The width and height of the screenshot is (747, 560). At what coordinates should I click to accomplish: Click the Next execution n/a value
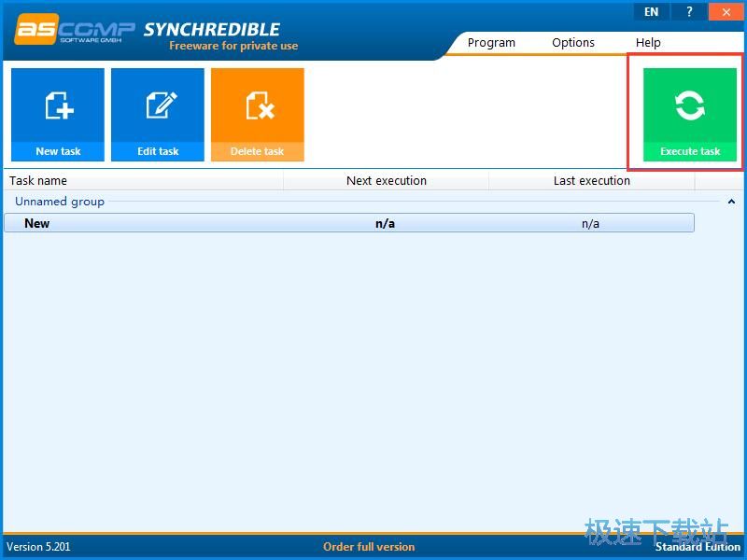coord(385,223)
